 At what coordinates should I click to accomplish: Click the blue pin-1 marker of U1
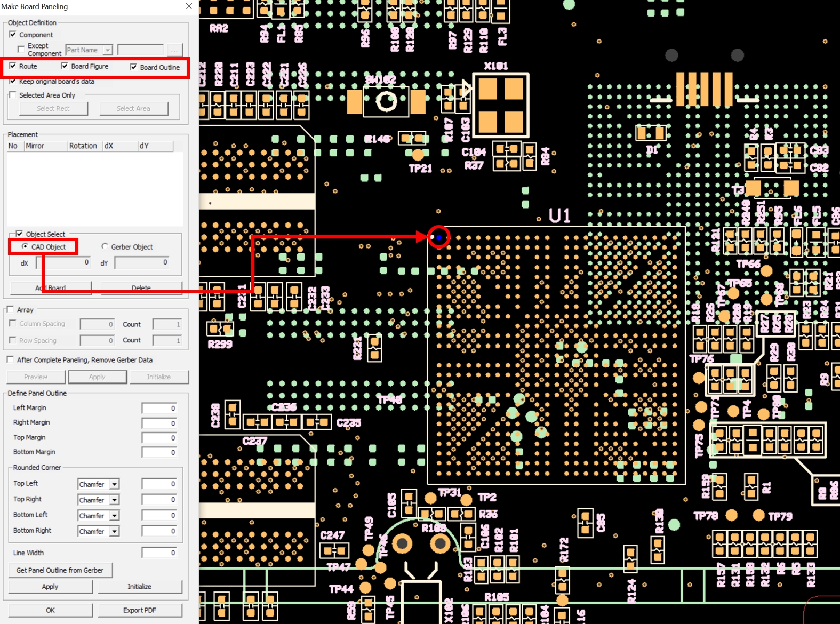[439, 237]
